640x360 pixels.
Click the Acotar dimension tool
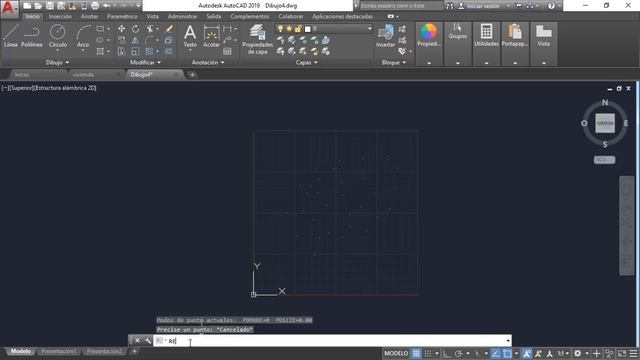[x=211, y=36]
